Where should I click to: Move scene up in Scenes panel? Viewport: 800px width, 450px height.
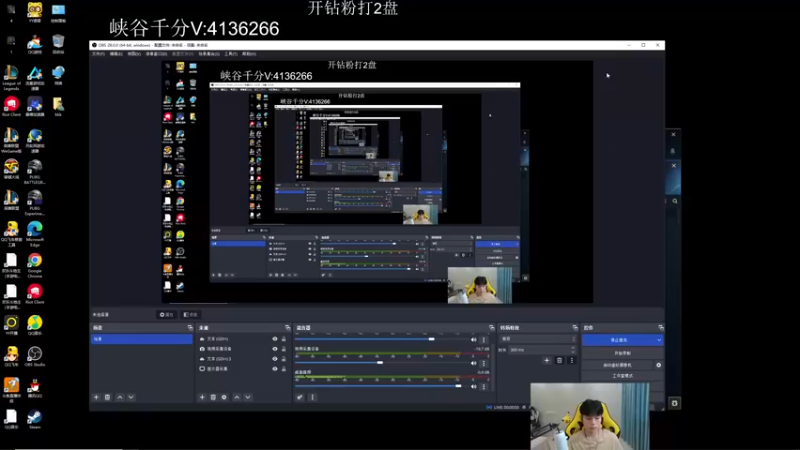120,397
